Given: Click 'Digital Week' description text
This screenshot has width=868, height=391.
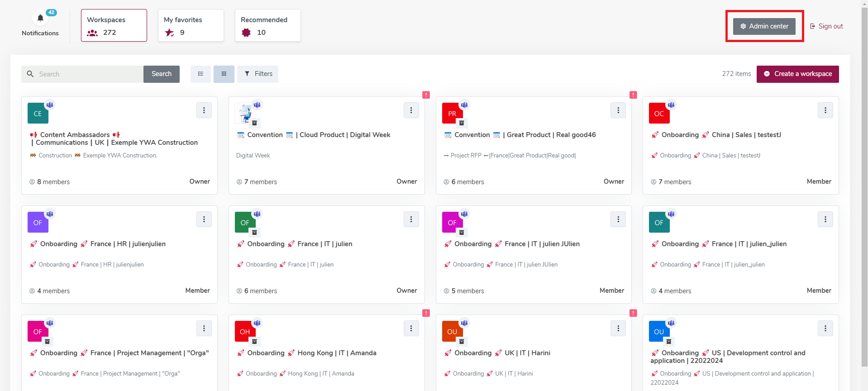Looking at the screenshot, I should pyautogui.click(x=253, y=155).
